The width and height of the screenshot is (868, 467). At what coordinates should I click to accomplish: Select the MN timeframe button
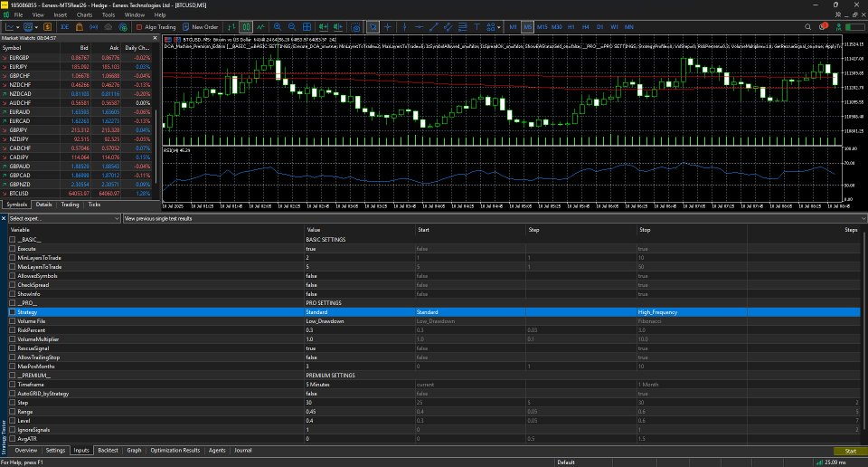pos(629,26)
